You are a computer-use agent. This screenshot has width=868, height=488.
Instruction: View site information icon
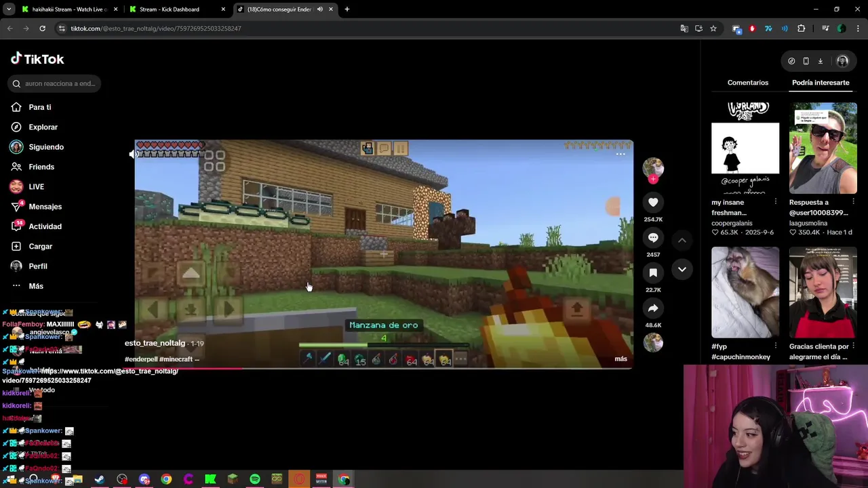point(62,28)
